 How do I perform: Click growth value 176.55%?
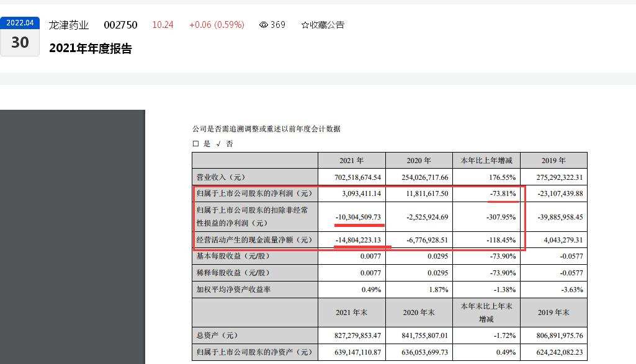pos(502,177)
